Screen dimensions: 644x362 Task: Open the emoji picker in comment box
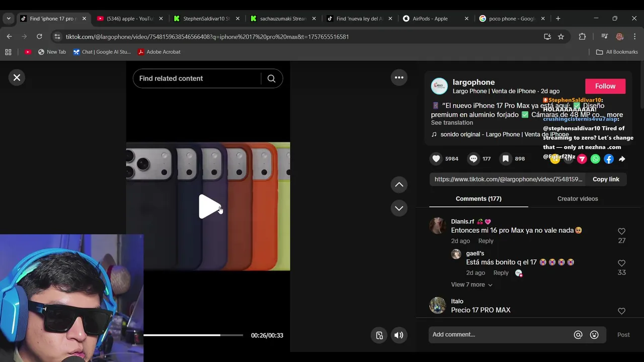(x=594, y=335)
